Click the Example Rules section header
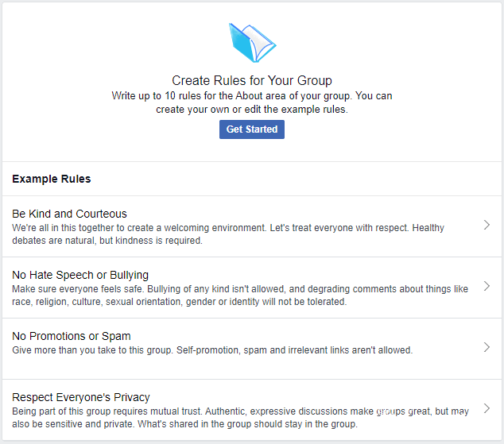 (x=52, y=179)
